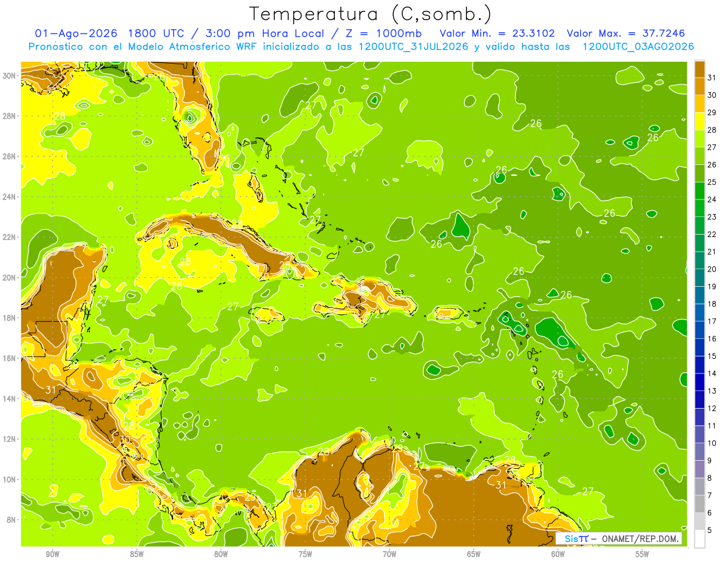Click the '28N' latitude axis label
Screen dimensions: 728x562
tap(9, 116)
